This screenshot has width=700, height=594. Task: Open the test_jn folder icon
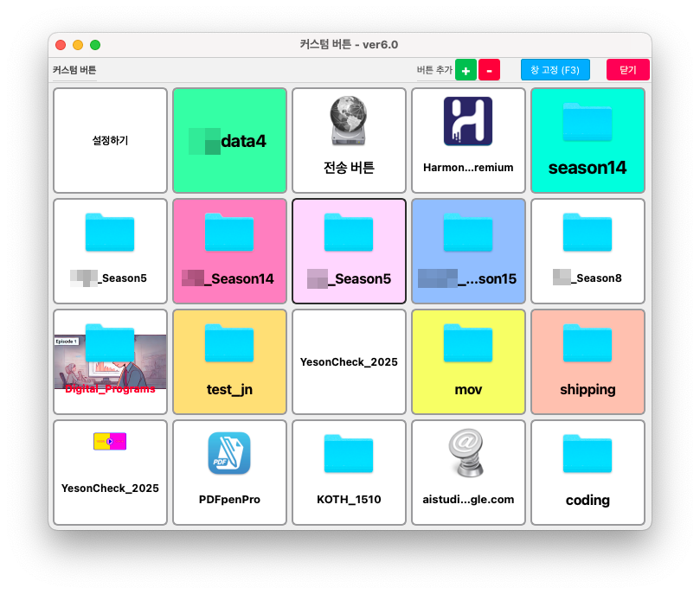(x=229, y=343)
